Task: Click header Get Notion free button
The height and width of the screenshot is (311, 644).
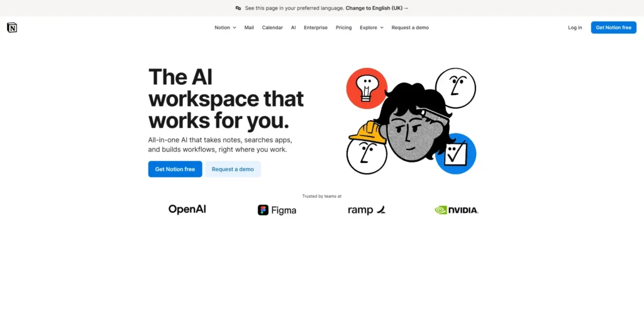Action: pyautogui.click(x=614, y=28)
